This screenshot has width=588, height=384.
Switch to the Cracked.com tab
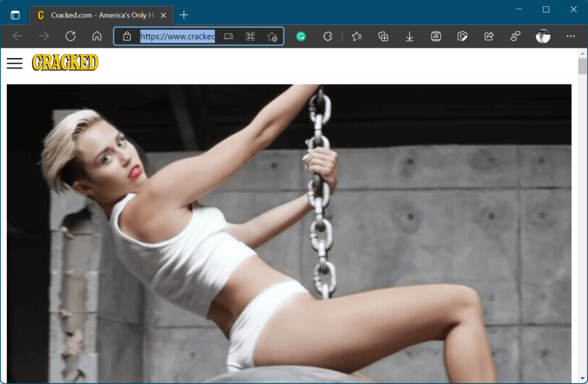[x=101, y=15]
